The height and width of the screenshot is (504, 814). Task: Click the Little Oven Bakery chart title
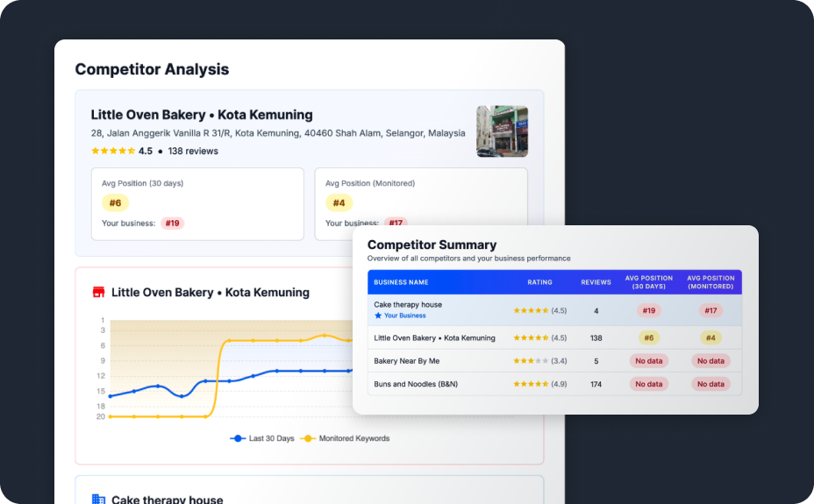pos(211,293)
